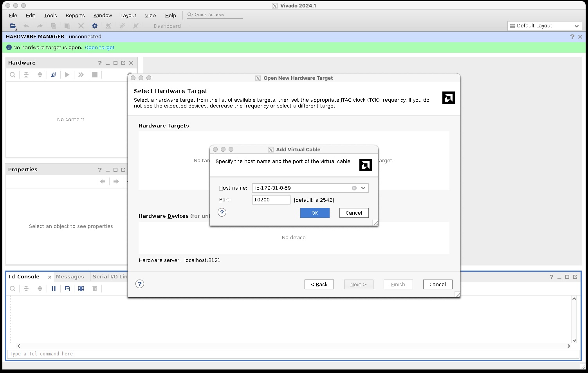
Task: Open the Help menu
Action: [170, 16]
